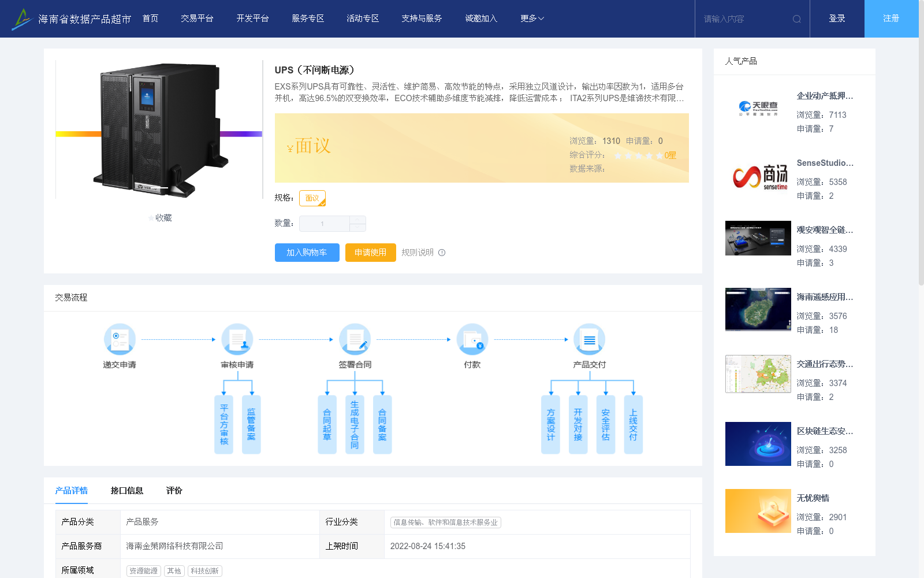Open 天眼查 product logo thumbnail
Image resolution: width=924 pixels, height=578 pixels.
(758, 109)
